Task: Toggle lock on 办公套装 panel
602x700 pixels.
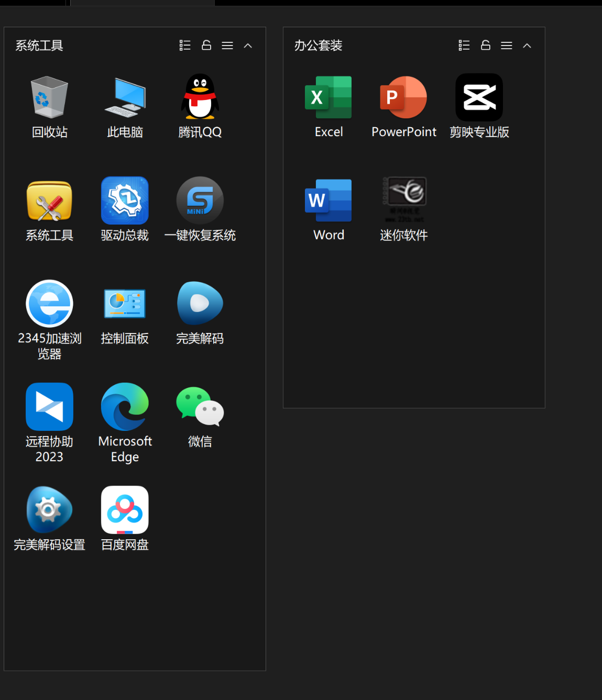Action: pyautogui.click(x=486, y=46)
